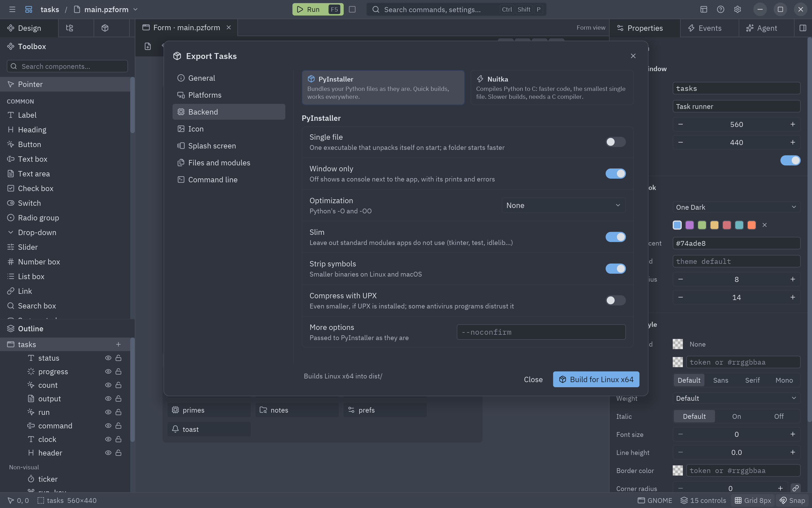Switch to the Events tab

(709, 28)
